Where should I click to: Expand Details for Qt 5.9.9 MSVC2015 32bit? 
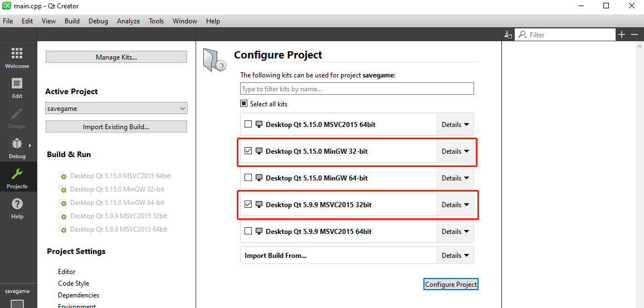click(455, 204)
